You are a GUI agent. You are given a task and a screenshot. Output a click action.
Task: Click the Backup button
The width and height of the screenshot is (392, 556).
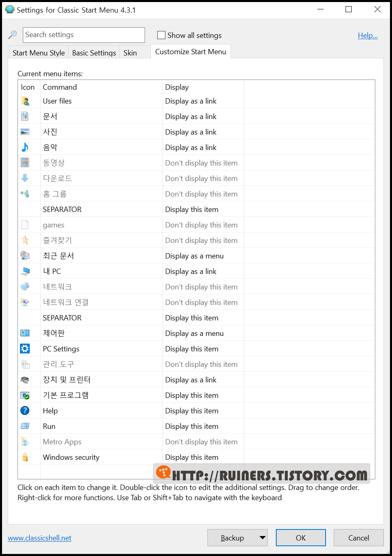point(233,538)
